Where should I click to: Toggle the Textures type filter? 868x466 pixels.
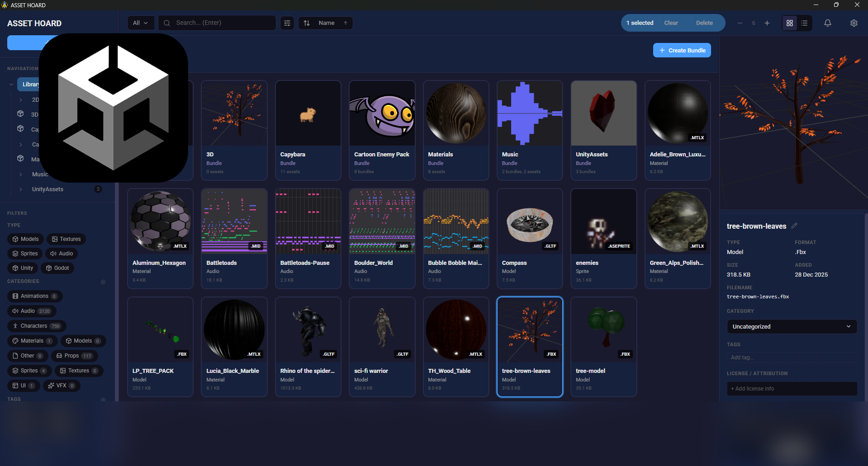tap(66, 239)
